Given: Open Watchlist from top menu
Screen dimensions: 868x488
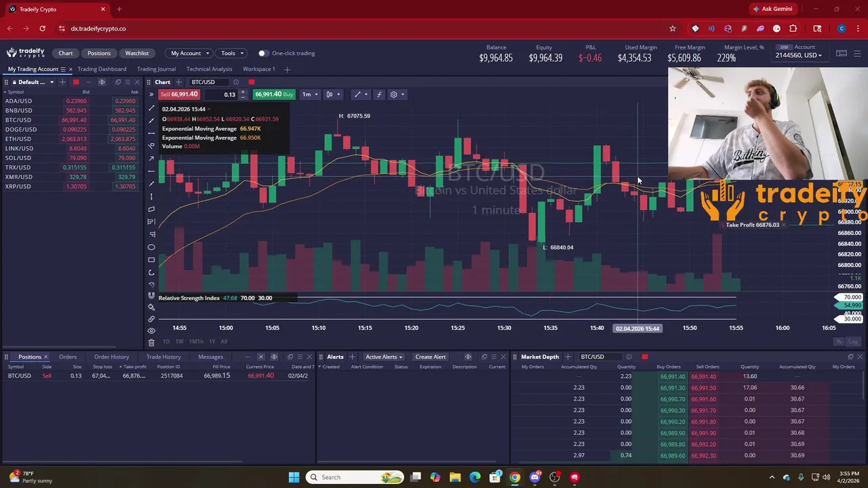Looking at the screenshot, I should (x=136, y=53).
